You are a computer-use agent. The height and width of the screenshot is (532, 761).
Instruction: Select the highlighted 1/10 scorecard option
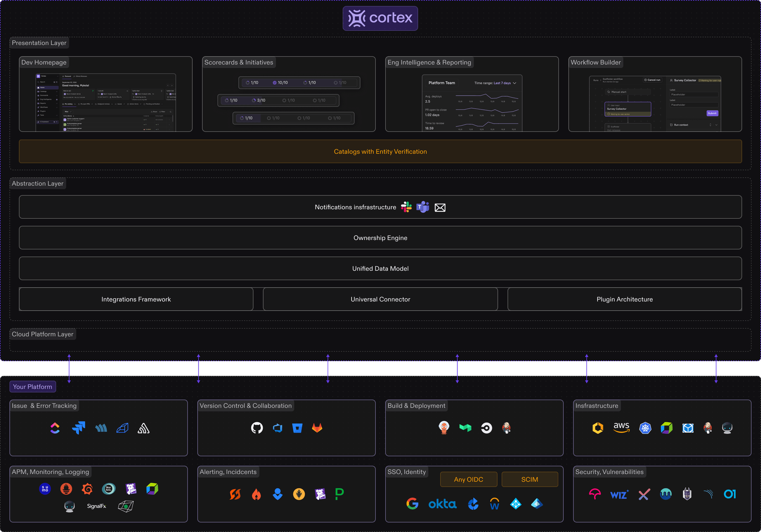pyautogui.click(x=247, y=118)
